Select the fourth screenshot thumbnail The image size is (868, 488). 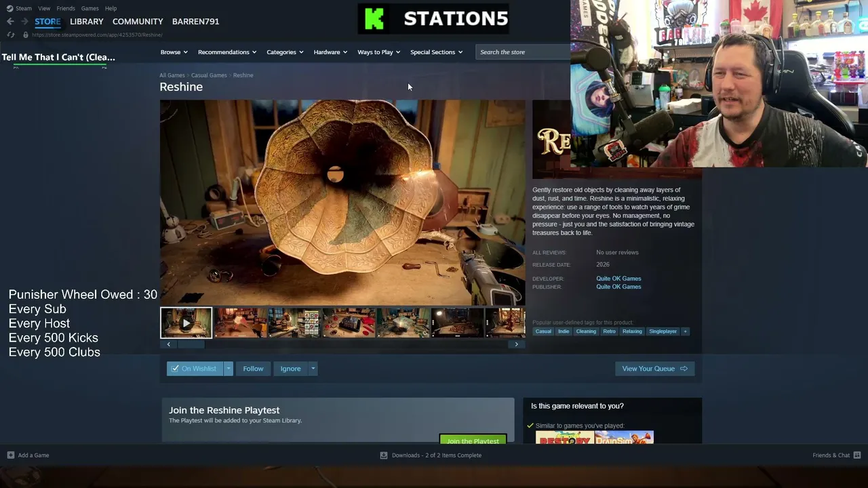(349, 323)
